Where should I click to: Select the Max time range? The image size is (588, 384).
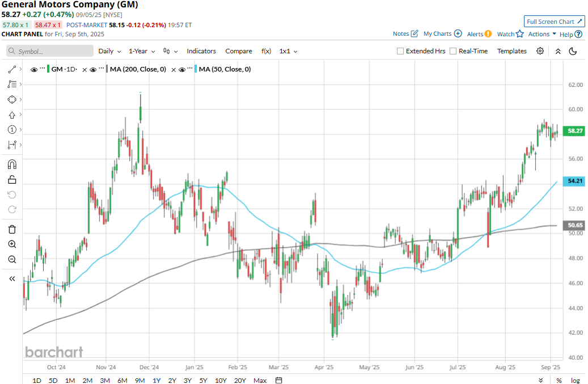pos(260,380)
